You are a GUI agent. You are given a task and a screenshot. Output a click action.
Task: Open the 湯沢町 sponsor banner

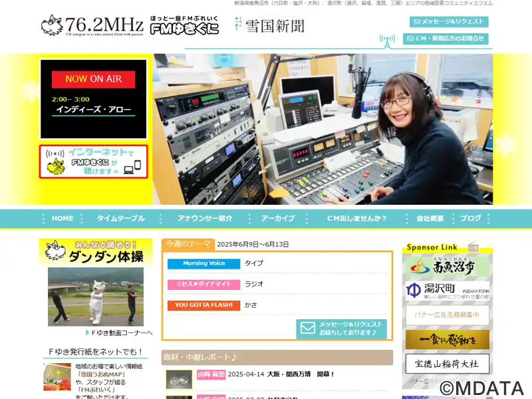click(448, 291)
